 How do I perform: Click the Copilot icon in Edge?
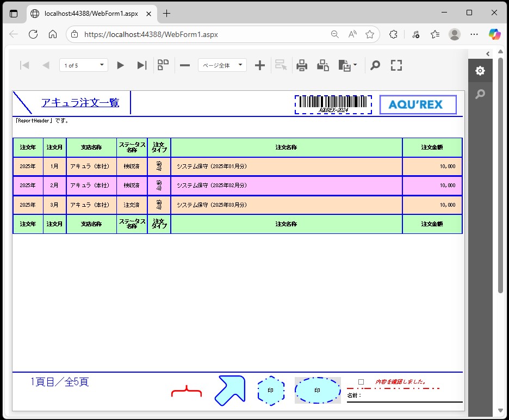pos(494,34)
